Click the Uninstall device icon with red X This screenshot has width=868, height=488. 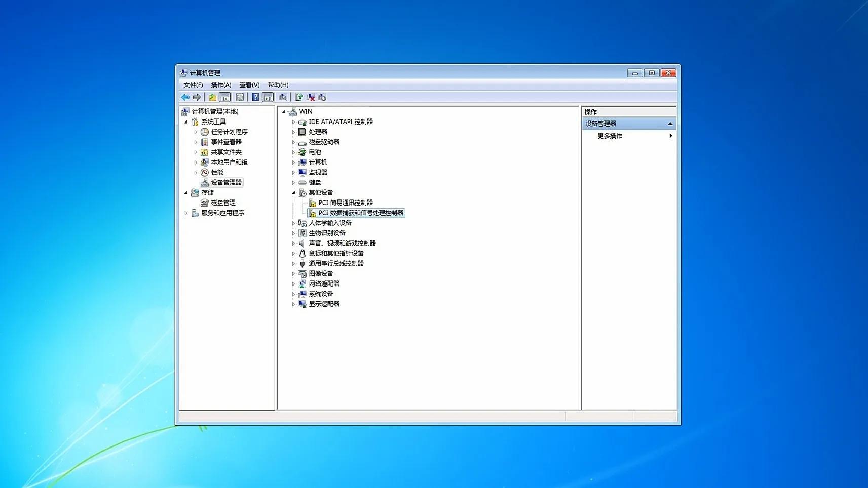click(x=311, y=97)
